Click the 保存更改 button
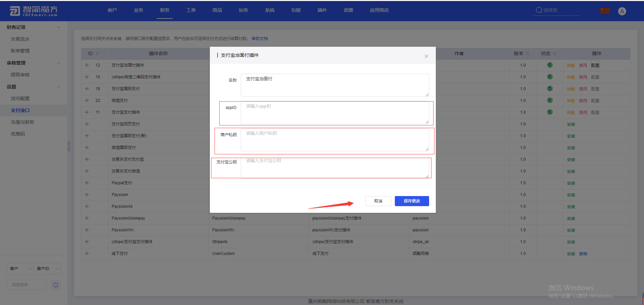Viewport: 644px width, 305px height. [412, 201]
